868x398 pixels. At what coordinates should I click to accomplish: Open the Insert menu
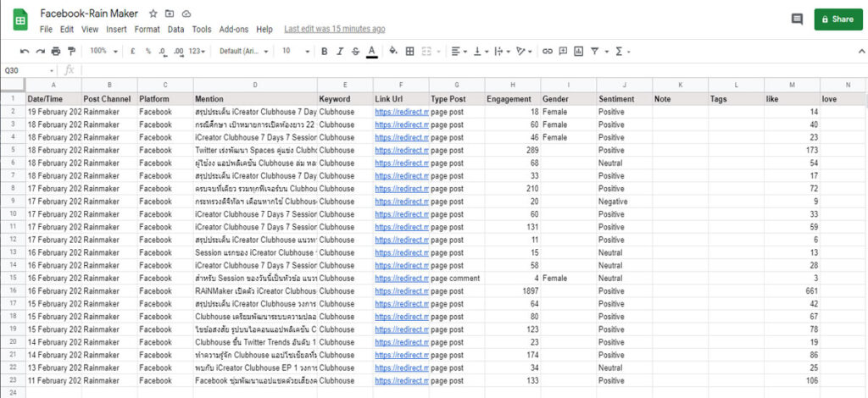pos(116,30)
